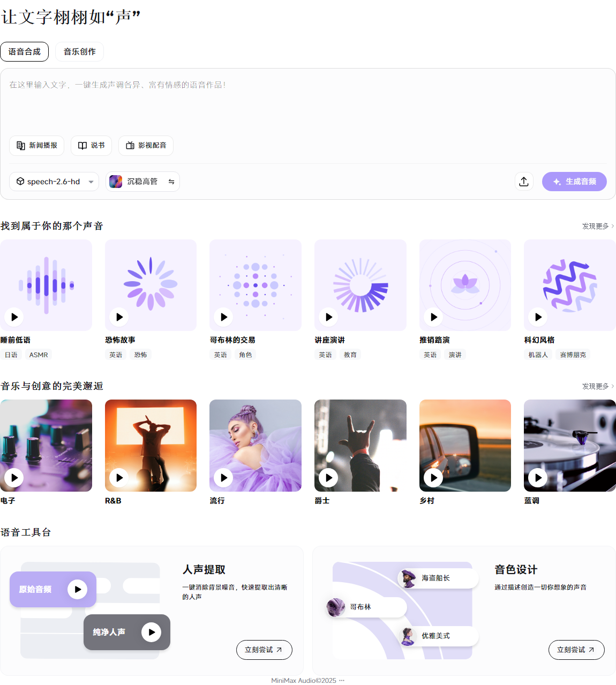Click 立刻尝试 under 人声提取
616x685 pixels.
pos(264,650)
